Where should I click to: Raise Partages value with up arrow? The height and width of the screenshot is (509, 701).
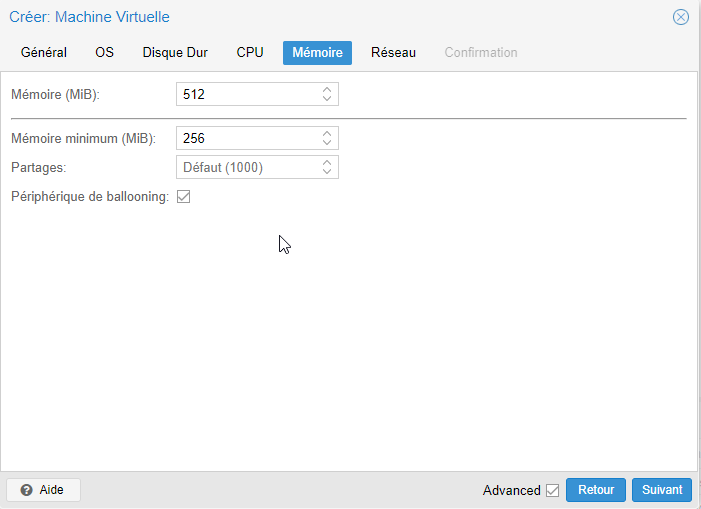tap(327, 163)
